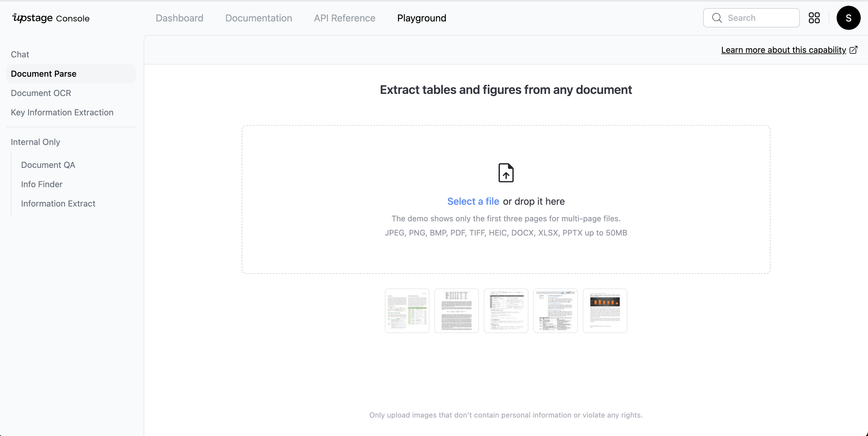Viewport: 868px width, 436px height.
Task: Open the Dashboard tab
Action: pyautogui.click(x=179, y=18)
